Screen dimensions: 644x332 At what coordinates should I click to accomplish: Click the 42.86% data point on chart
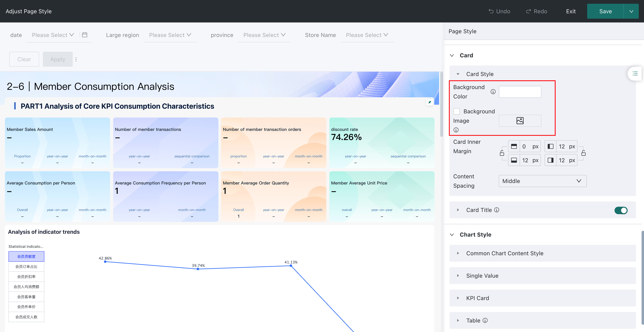click(105, 262)
